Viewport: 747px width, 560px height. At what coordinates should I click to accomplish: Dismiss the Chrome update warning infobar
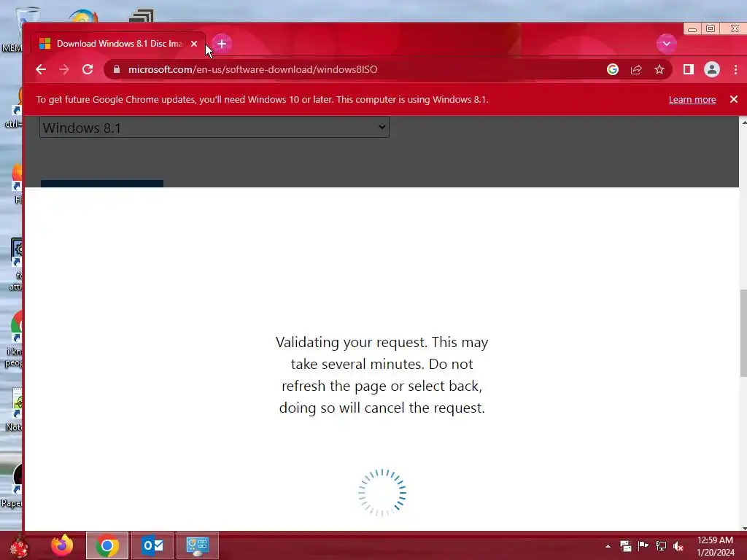(734, 99)
